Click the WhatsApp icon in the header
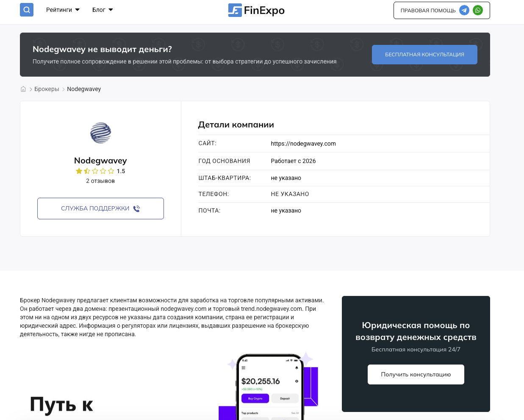The image size is (524, 420). coord(478,10)
